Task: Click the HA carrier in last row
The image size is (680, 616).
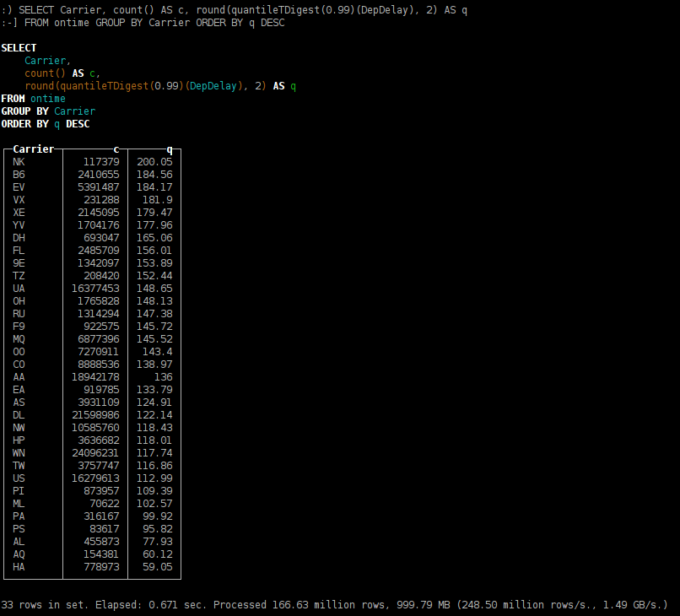Action: pyautogui.click(x=19, y=567)
